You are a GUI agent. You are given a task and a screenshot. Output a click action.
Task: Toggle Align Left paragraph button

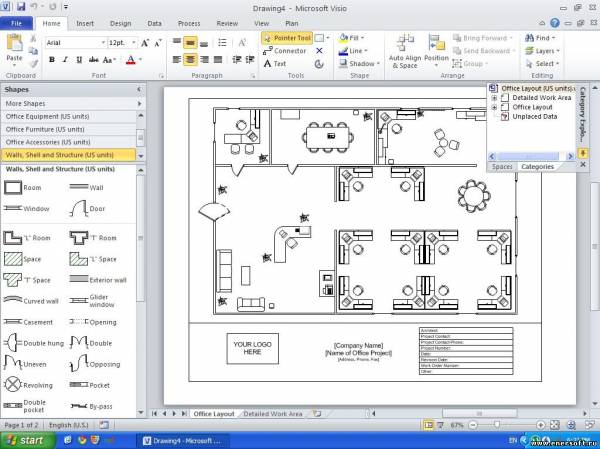pos(176,59)
